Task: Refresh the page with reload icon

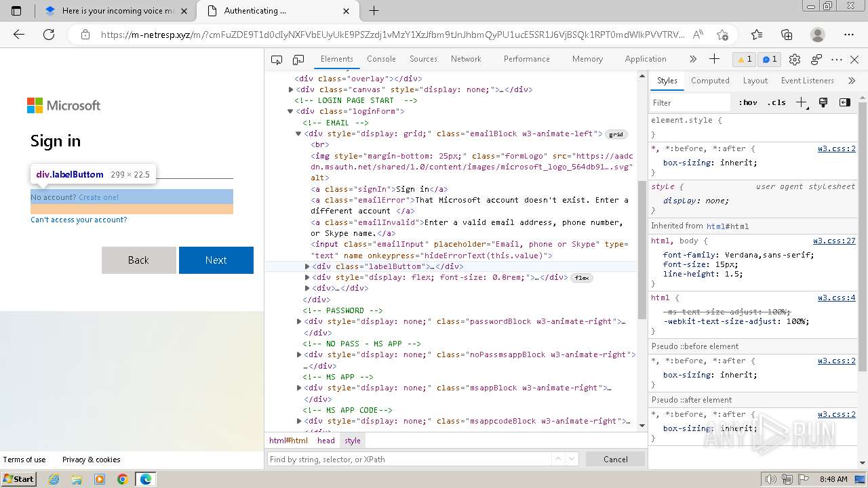Action: [x=49, y=35]
